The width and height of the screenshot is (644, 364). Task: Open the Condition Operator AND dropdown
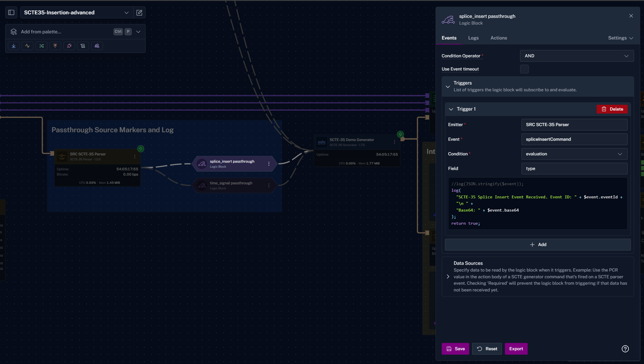tap(577, 56)
